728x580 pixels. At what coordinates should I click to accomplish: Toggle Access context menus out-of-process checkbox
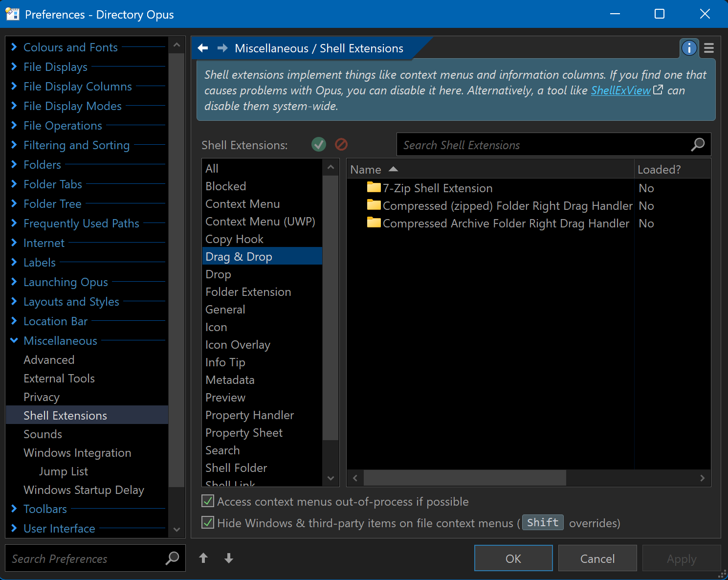[x=208, y=501]
